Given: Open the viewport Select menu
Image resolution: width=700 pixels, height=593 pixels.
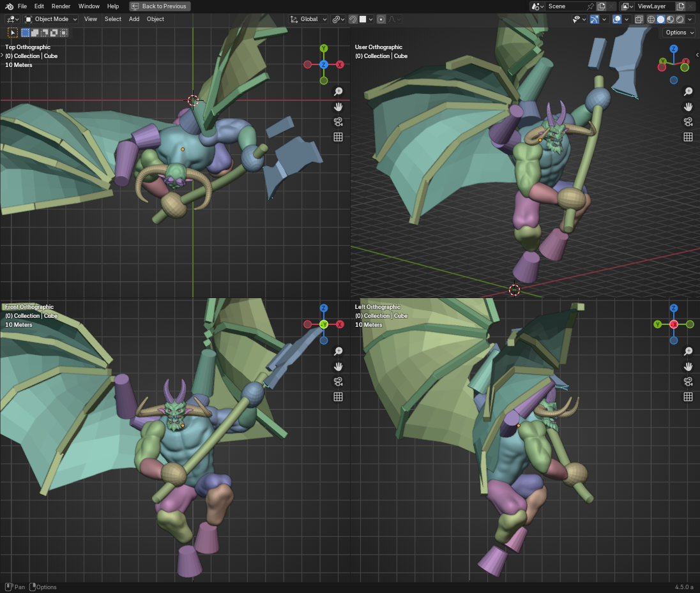Looking at the screenshot, I should point(113,19).
